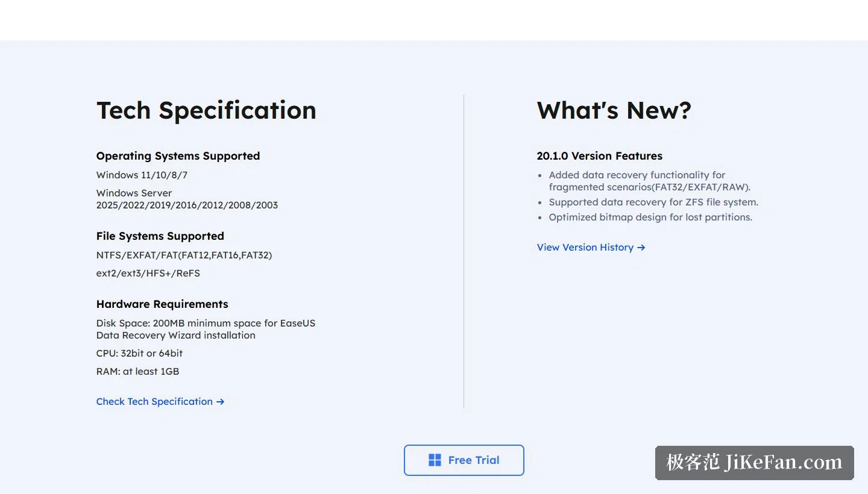Image resolution: width=868 pixels, height=494 pixels.
Task: Select the "RAM: at least 1GB" line
Action: click(137, 372)
